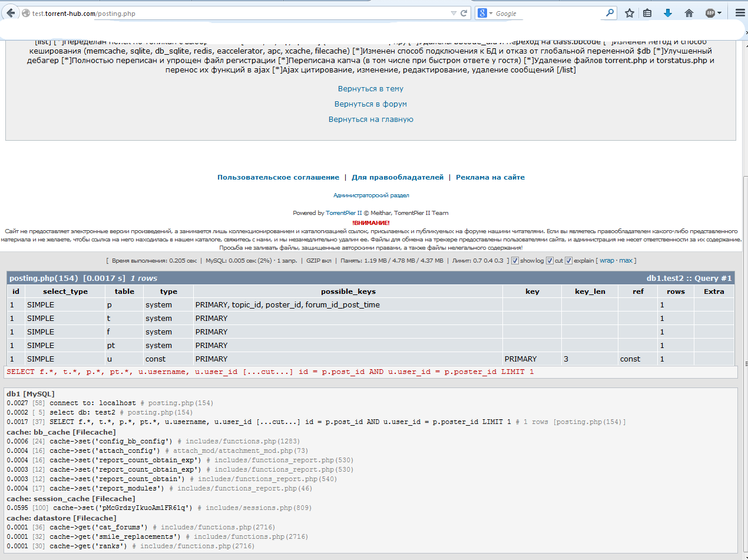Reload the page with the refresh icon
Screen dimensions: 748x560
coord(464,13)
